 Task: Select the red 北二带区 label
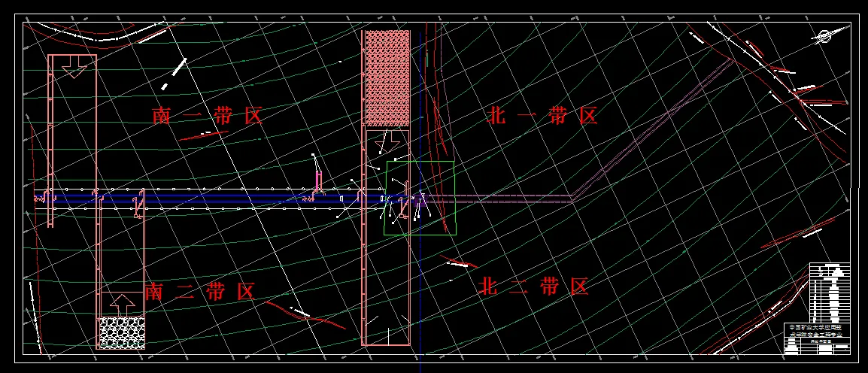pos(533,287)
